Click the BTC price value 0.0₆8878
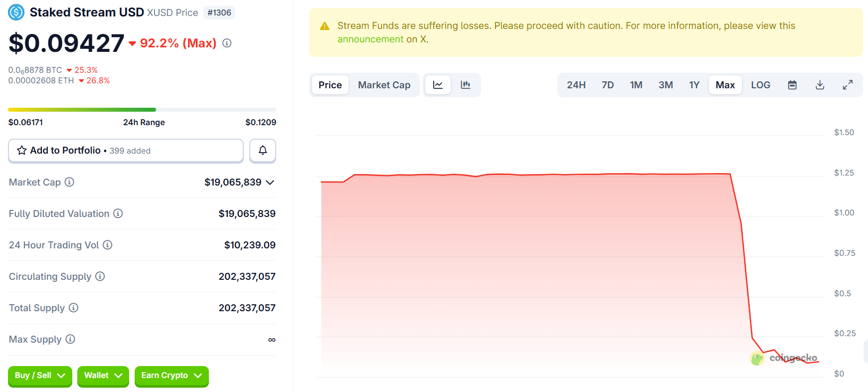 coord(35,70)
